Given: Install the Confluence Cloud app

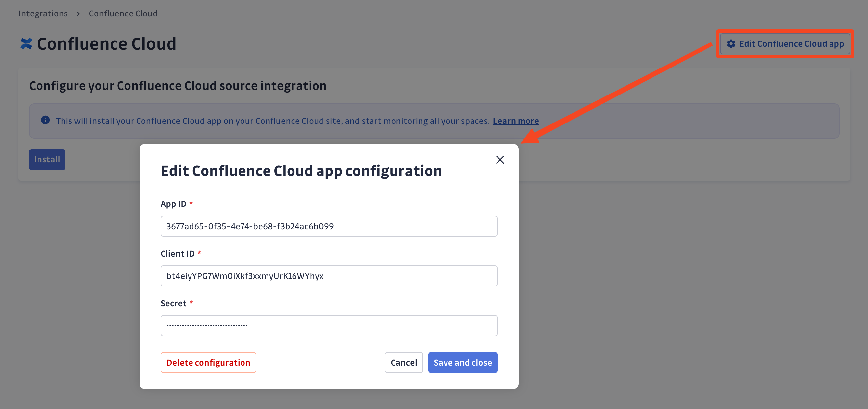Looking at the screenshot, I should click(47, 159).
